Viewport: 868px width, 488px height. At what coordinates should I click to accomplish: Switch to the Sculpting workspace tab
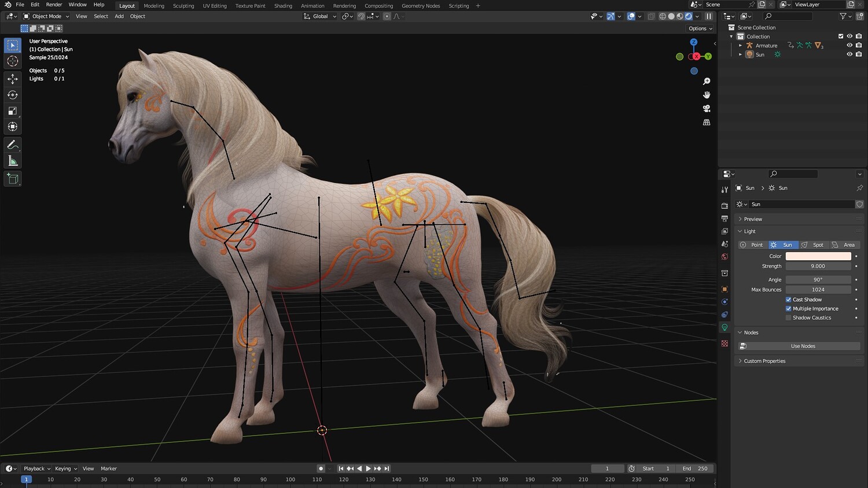[183, 6]
